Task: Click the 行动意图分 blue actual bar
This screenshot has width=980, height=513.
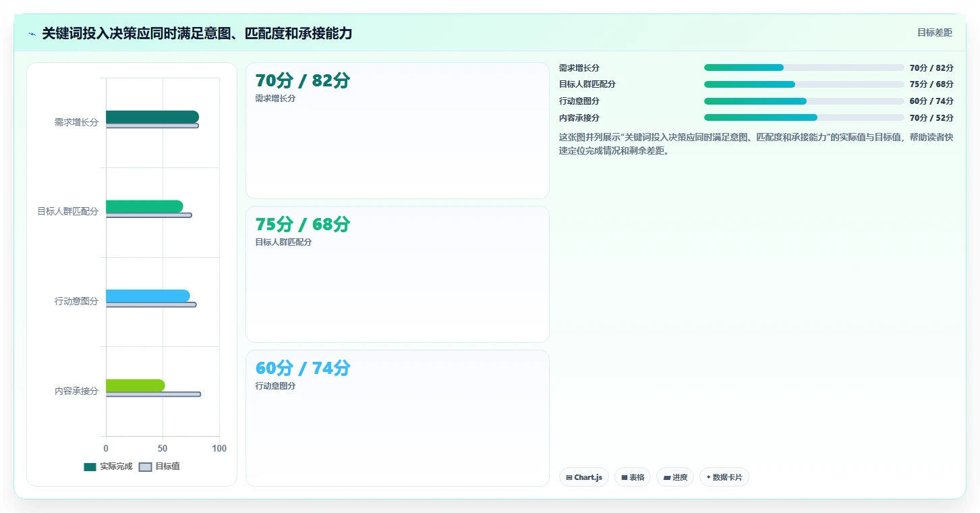Action: (148, 296)
